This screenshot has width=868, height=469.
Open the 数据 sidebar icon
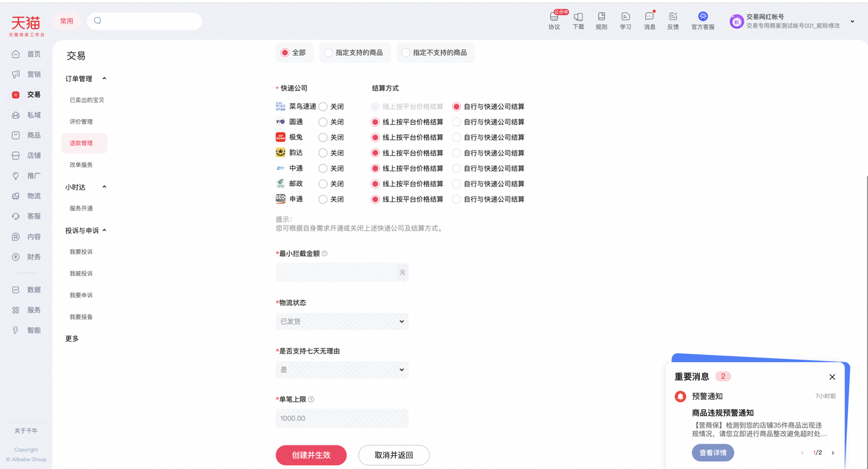19,289
